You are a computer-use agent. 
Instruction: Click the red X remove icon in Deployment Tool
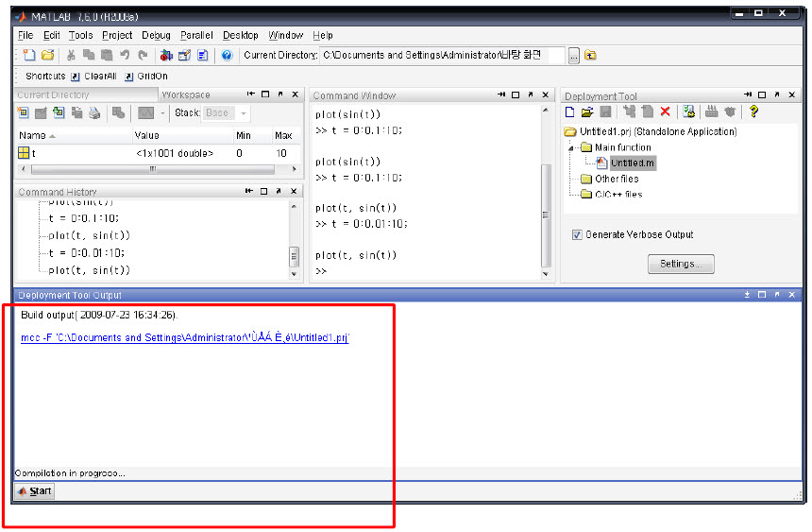[666, 112]
